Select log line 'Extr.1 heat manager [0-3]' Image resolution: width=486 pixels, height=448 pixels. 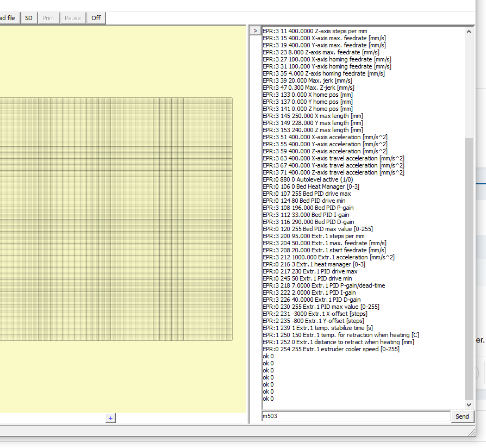314,264
